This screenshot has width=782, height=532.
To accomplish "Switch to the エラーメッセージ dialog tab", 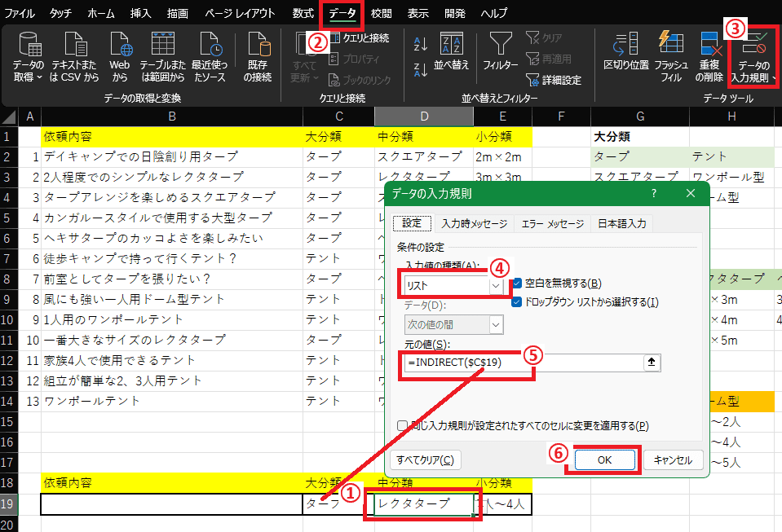I will pyautogui.click(x=553, y=224).
